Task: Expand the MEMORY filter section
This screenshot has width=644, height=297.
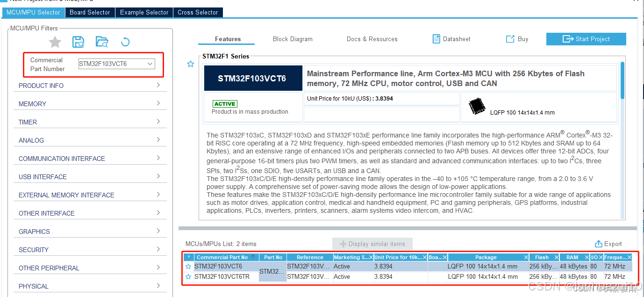Action: pos(158,103)
